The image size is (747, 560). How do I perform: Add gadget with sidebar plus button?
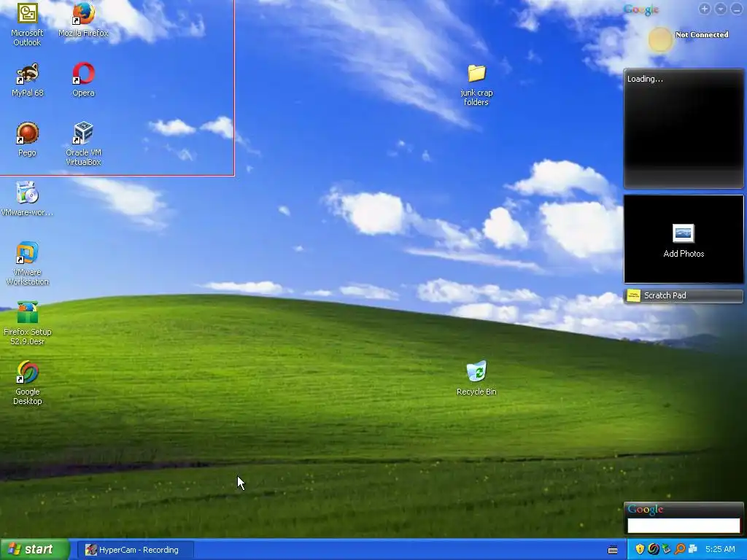pyautogui.click(x=705, y=9)
